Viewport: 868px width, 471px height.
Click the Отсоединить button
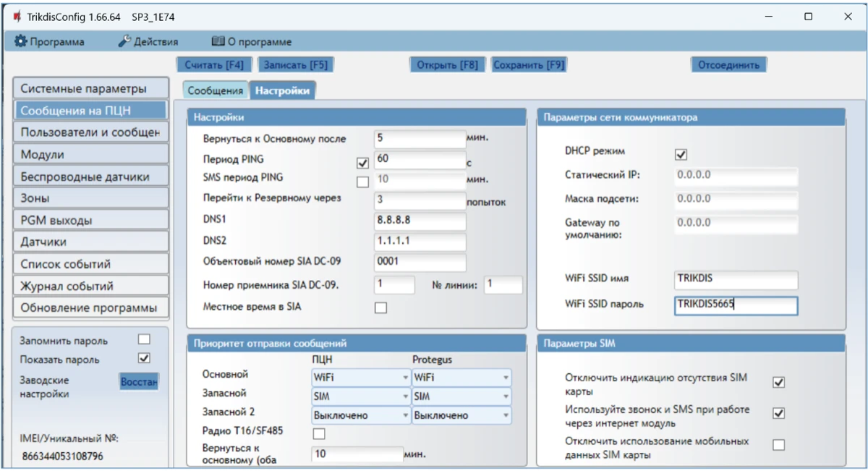728,64
